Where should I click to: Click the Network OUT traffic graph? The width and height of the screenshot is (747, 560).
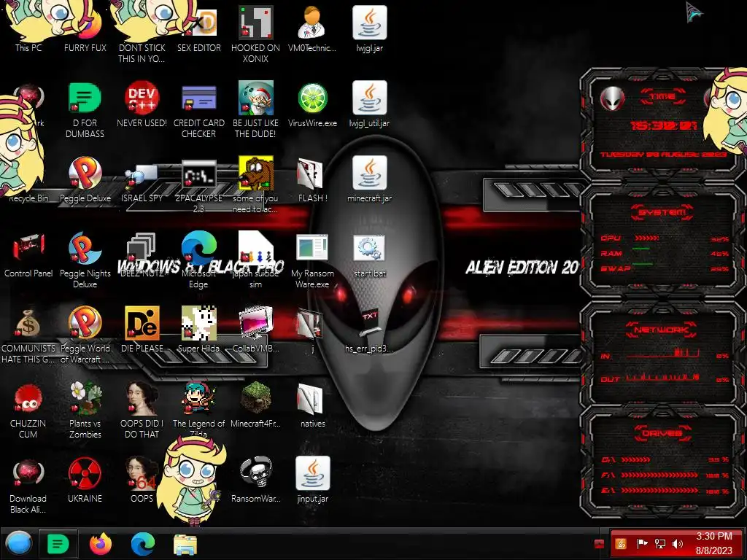(662, 377)
